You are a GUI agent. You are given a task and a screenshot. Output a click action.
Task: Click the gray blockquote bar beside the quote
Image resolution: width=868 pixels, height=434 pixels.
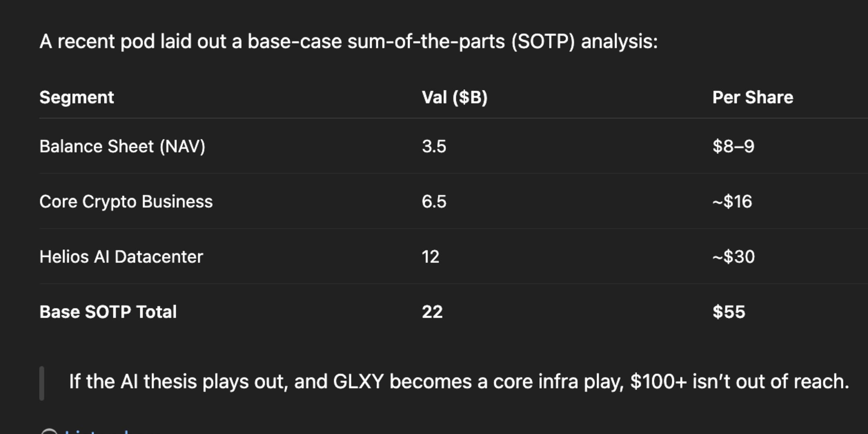click(42, 383)
